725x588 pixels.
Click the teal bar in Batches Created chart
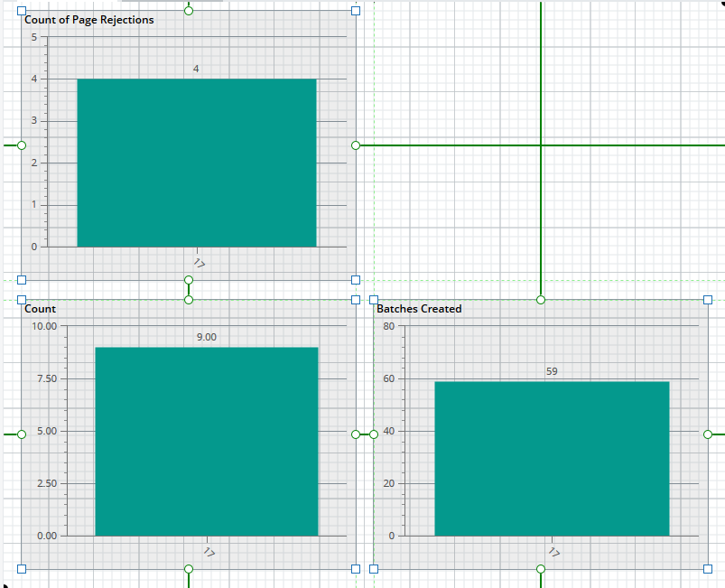tap(552, 459)
